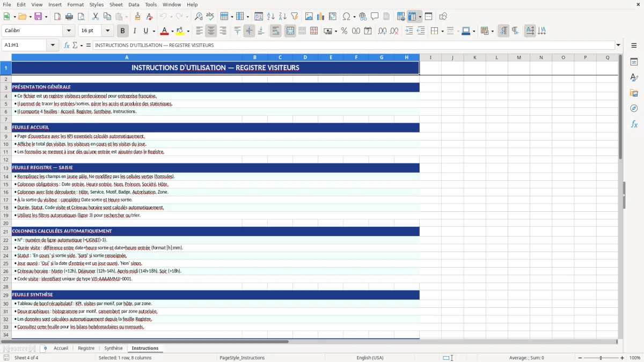
Task: Open the Function Wizard
Action: tap(67, 45)
